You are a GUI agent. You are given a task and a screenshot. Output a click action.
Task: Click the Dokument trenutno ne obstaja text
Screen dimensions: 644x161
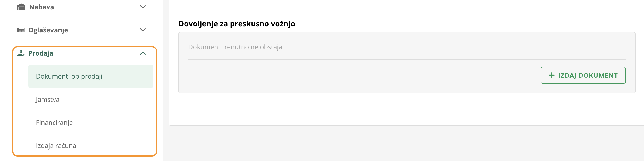pyautogui.click(x=236, y=47)
